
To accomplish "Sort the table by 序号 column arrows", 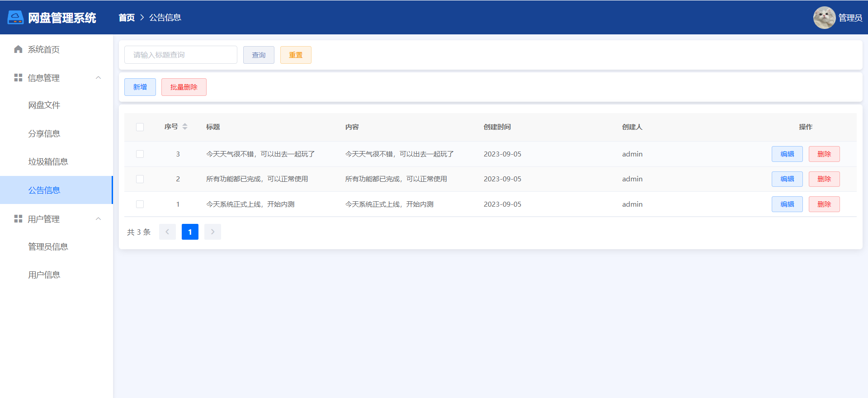I will [x=185, y=127].
